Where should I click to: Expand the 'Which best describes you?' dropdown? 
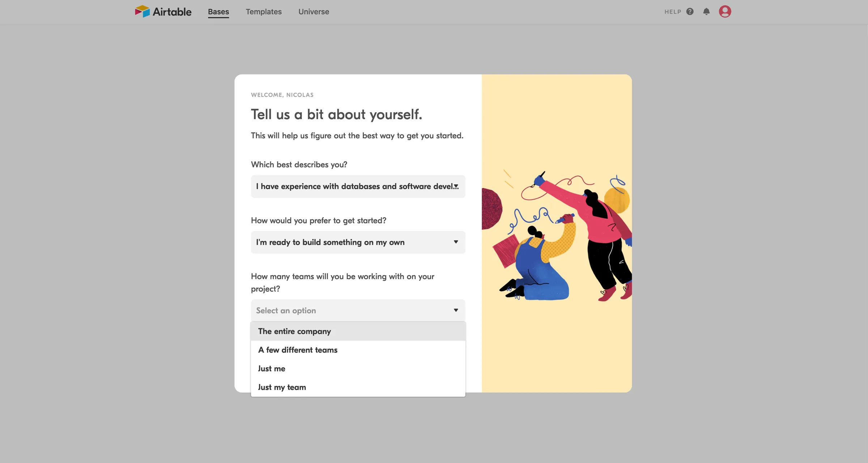(358, 186)
